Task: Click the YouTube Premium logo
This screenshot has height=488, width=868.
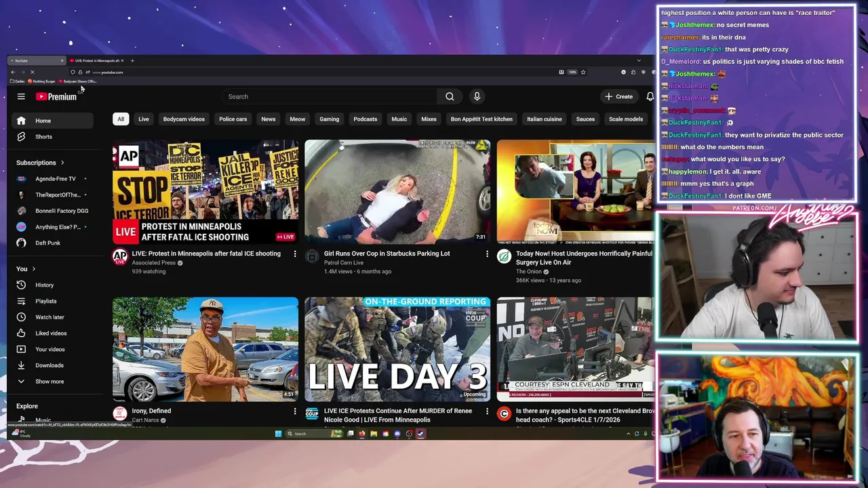Action: (56, 97)
